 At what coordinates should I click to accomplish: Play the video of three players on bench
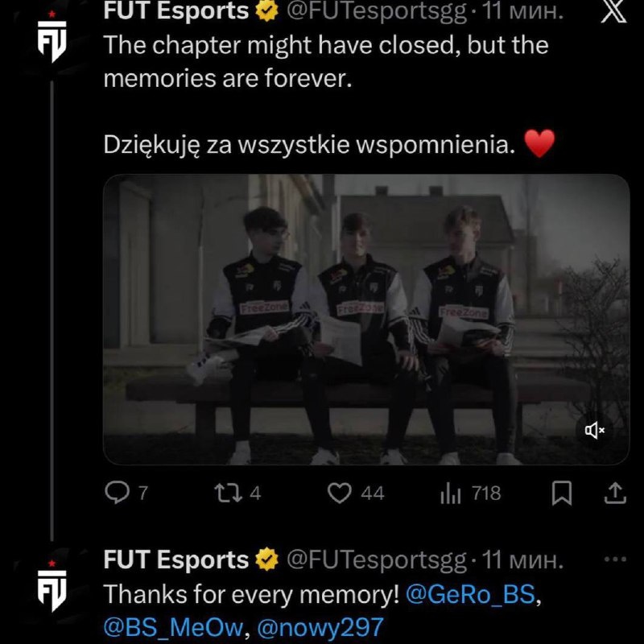click(x=366, y=320)
